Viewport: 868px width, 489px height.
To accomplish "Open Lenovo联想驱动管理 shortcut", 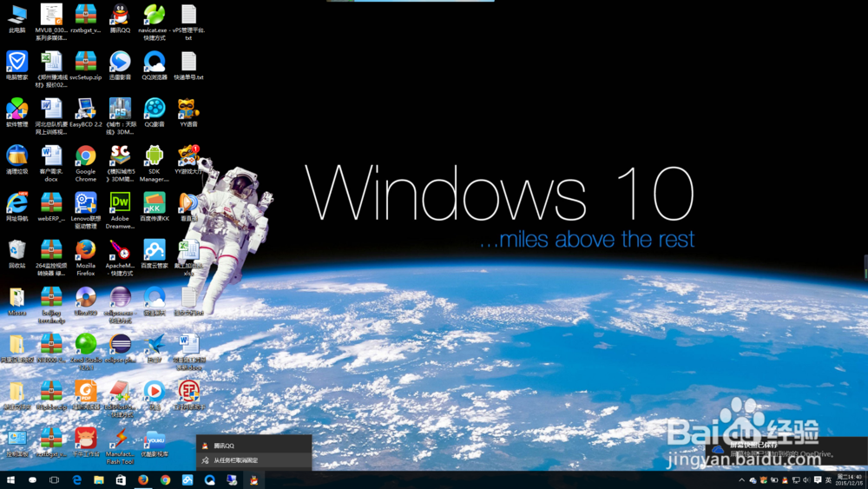I will point(86,210).
